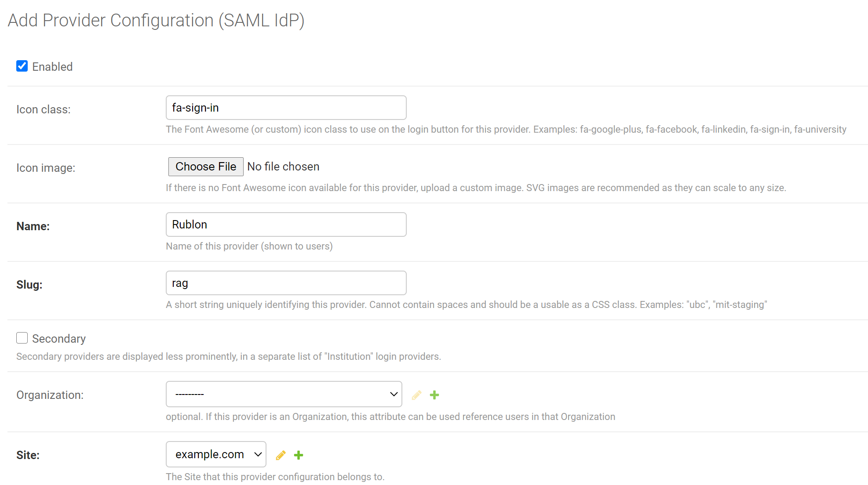Click the "Icon image:" label
The width and height of the screenshot is (868, 485).
click(x=46, y=168)
